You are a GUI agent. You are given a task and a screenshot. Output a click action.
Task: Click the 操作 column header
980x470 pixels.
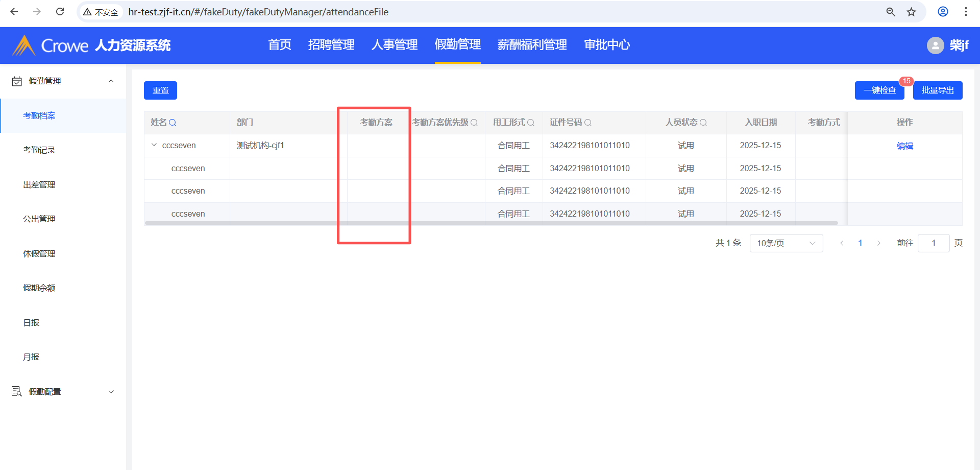click(904, 123)
